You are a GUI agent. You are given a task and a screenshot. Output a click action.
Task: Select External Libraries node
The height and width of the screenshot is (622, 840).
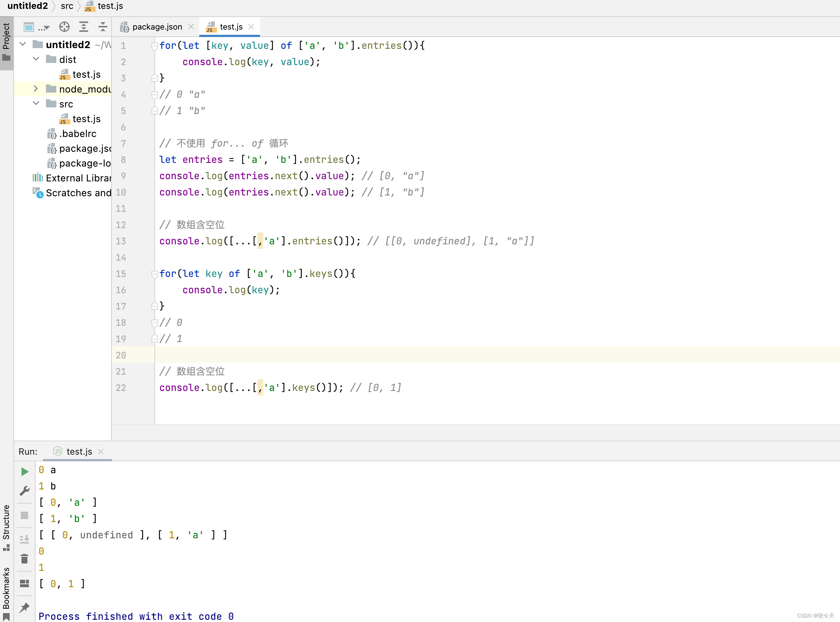71,178
